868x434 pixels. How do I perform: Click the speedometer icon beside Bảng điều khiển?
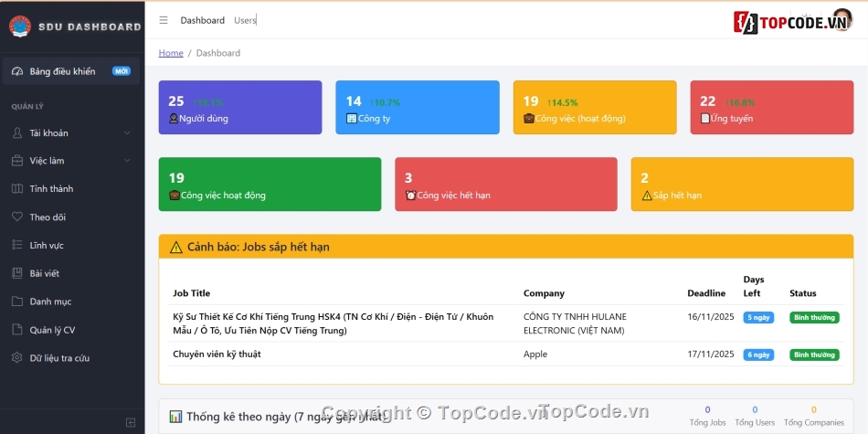coord(17,71)
